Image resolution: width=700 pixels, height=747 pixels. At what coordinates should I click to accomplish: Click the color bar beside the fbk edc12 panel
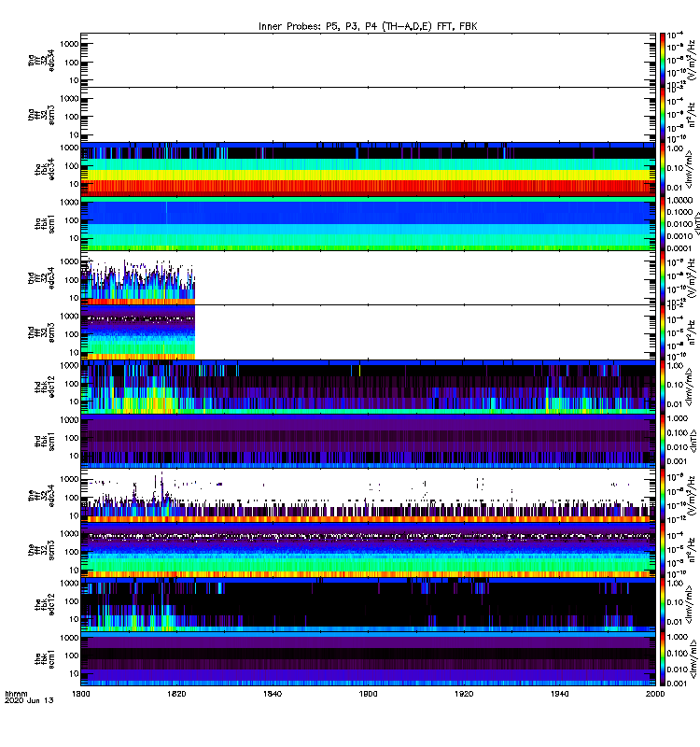click(663, 603)
